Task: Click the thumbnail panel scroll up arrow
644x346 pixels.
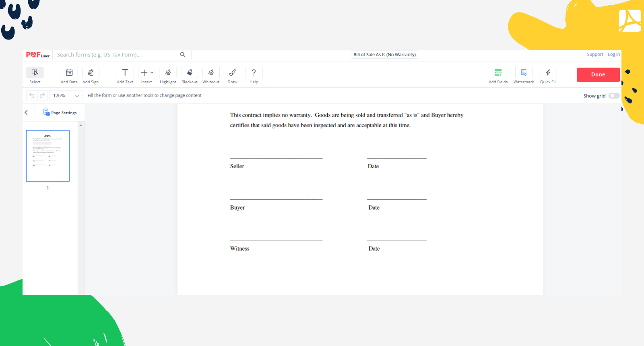Action: pos(81,125)
